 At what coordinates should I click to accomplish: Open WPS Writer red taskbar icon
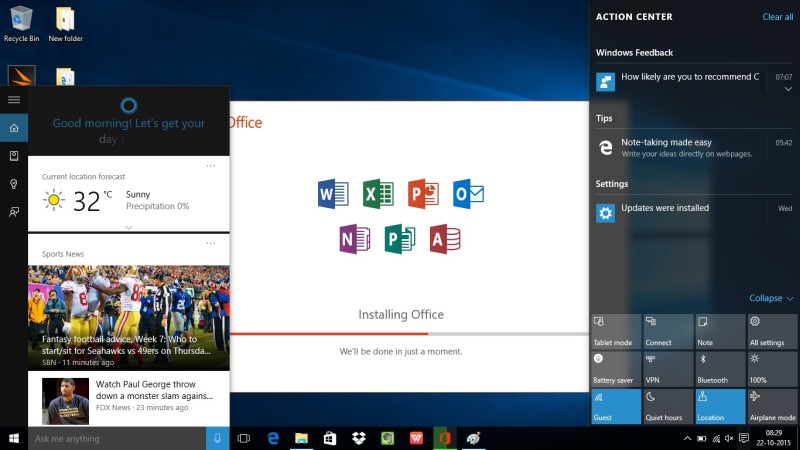tap(416, 438)
